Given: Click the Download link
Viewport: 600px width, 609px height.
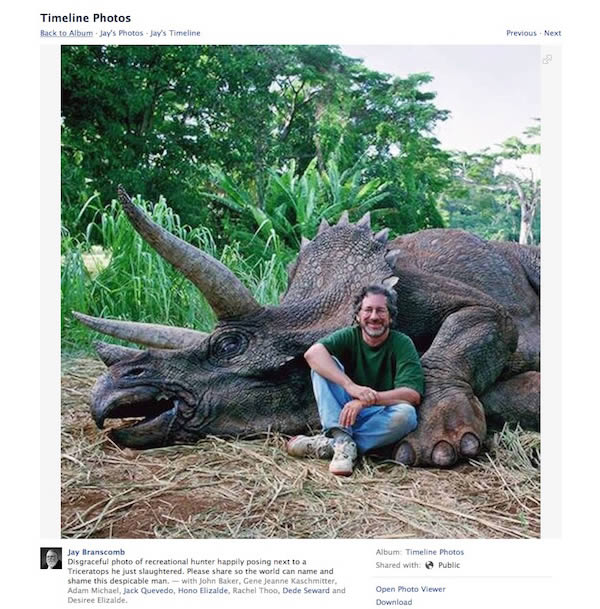Looking at the screenshot, I should (394, 602).
